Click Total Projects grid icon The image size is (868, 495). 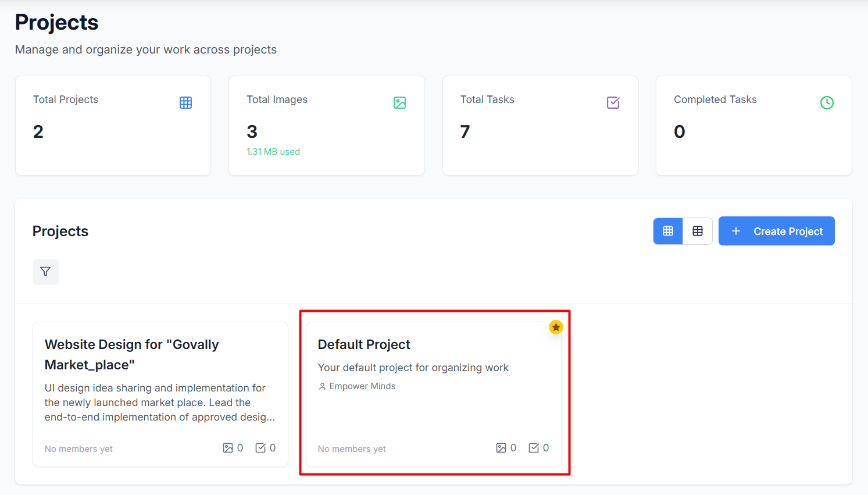click(x=185, y=103)
